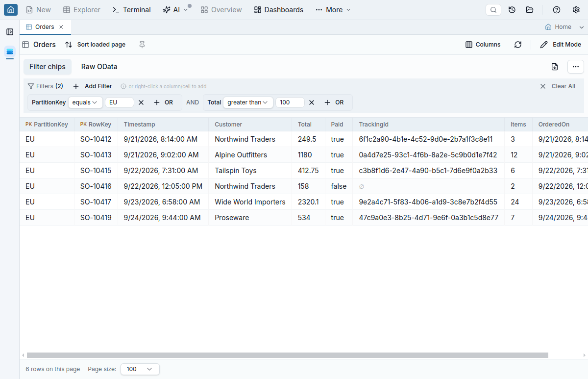Click the horizontal scrollbar thumb
Image resolution: width=588 pixels, height=379 pixels.
287,355
